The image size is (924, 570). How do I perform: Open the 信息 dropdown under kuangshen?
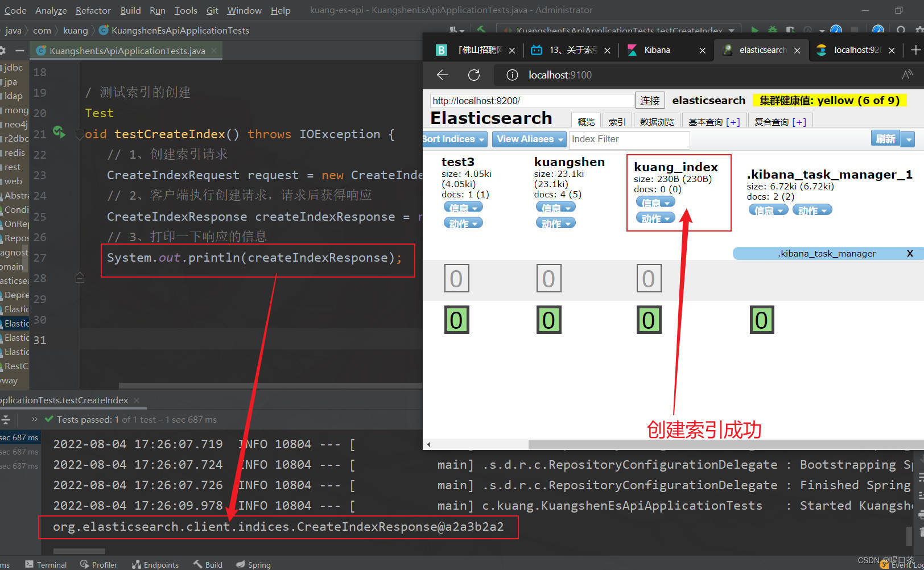[556, 208]
